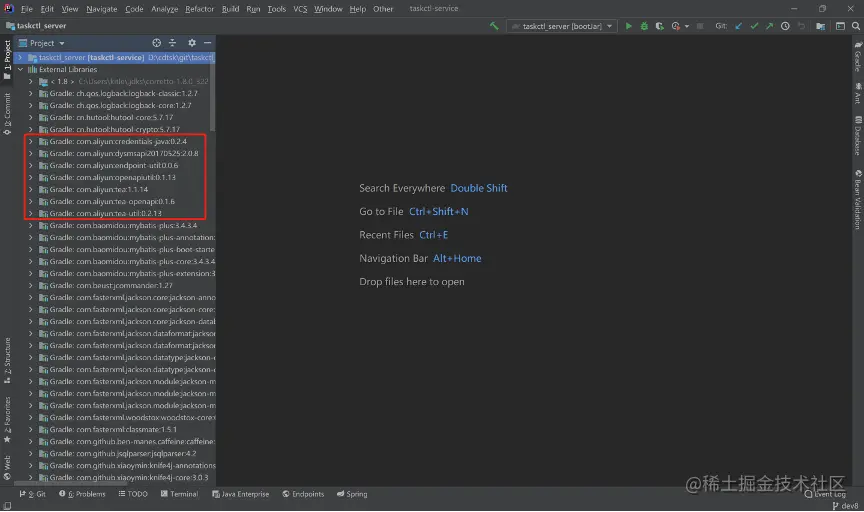This screenshot has width=864, height=512.
Task: Open the Commit side tab
Action: coord(7,114)
